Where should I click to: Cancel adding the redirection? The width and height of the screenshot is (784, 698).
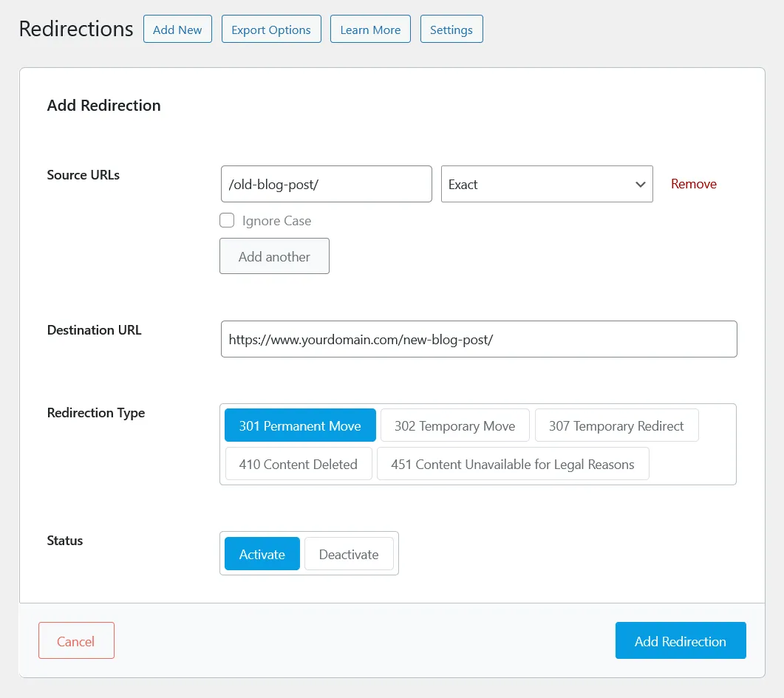[76, 640]
